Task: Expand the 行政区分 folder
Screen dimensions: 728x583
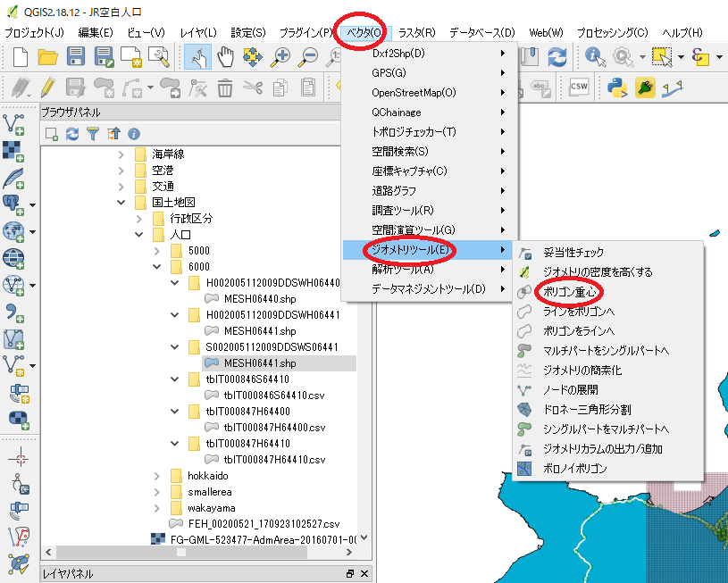Action: (138, 219)
